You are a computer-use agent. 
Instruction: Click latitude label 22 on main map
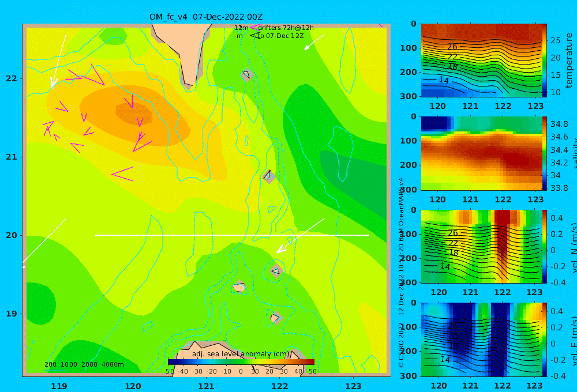point(11,78)
